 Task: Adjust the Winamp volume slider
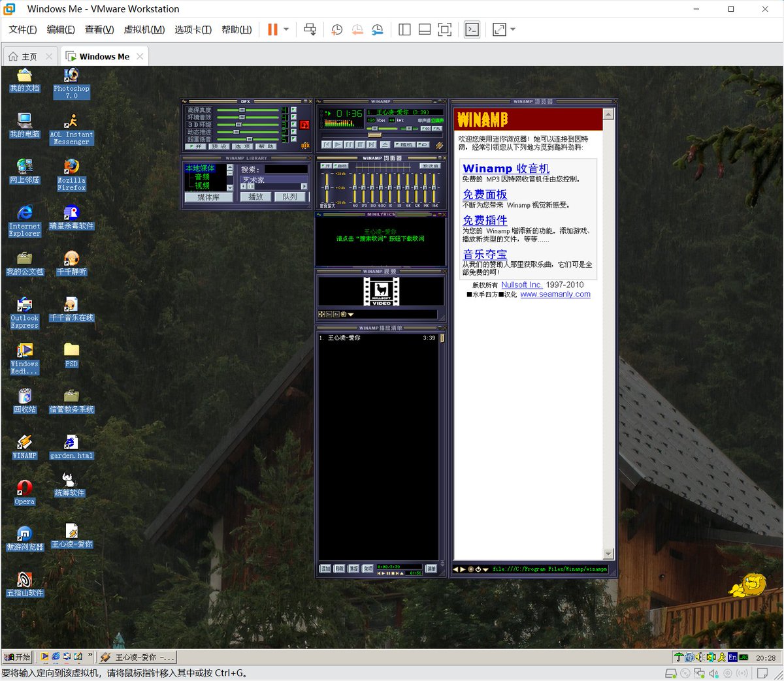[x=382, y=129]
